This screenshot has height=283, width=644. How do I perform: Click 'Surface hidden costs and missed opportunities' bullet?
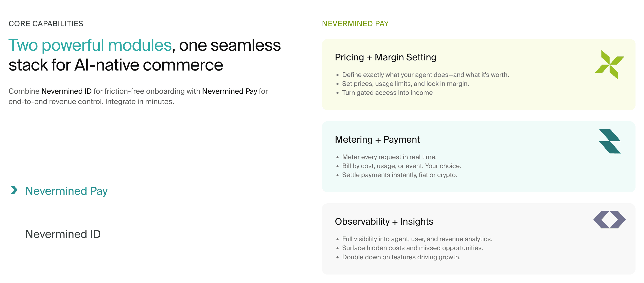(x=412, y=248)
